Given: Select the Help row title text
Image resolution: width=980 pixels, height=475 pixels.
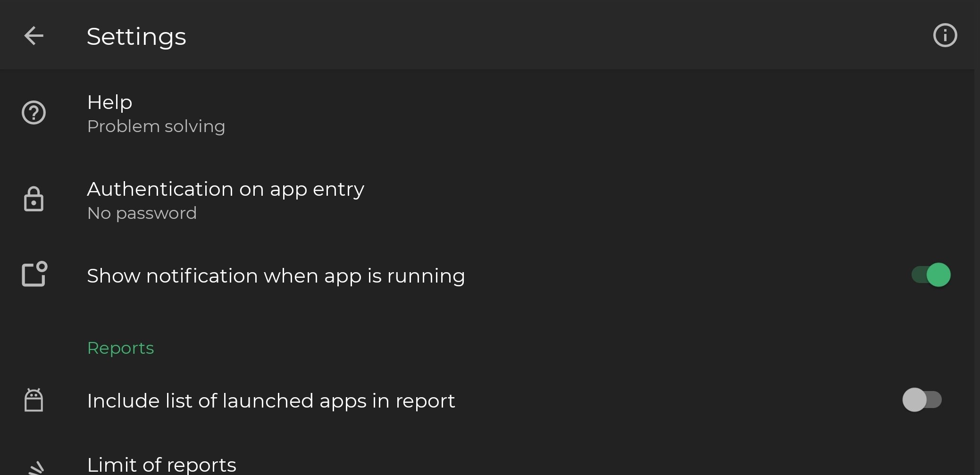Looking at the screenshot, I should pyautogui.click(x=110, y=102).
